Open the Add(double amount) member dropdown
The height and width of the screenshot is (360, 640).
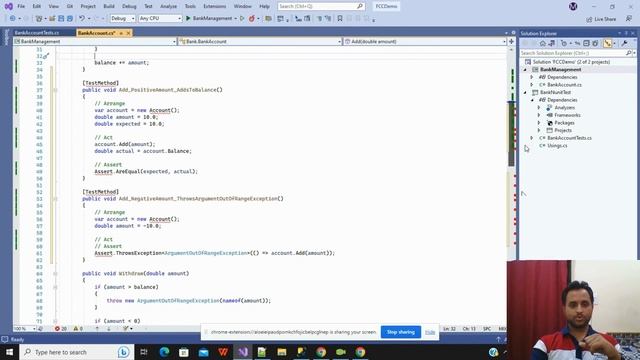(424, 41)
